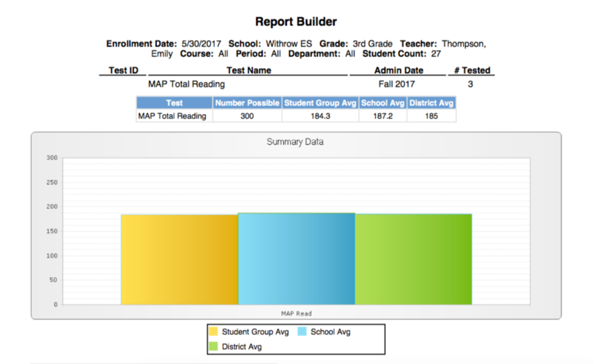Click the Admin Date column header
Image resolution: width=593 pixels, height=364 pixels.
[398, 70]
